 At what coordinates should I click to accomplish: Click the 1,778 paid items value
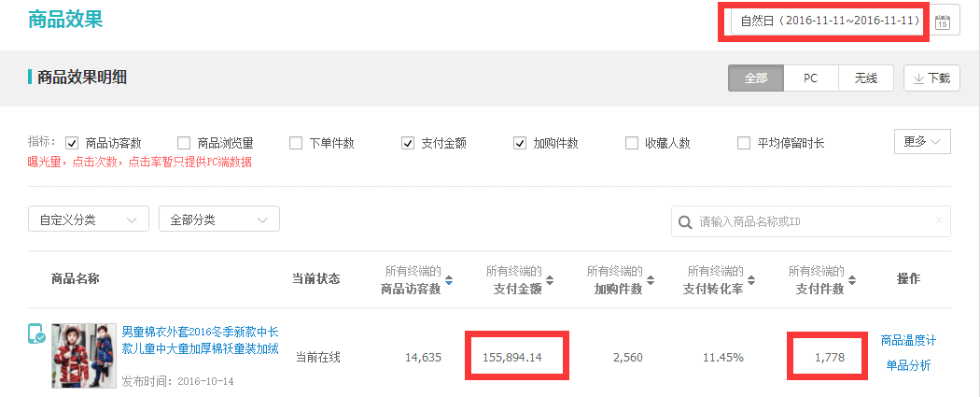pyautogui.click(x=830, y=358)
